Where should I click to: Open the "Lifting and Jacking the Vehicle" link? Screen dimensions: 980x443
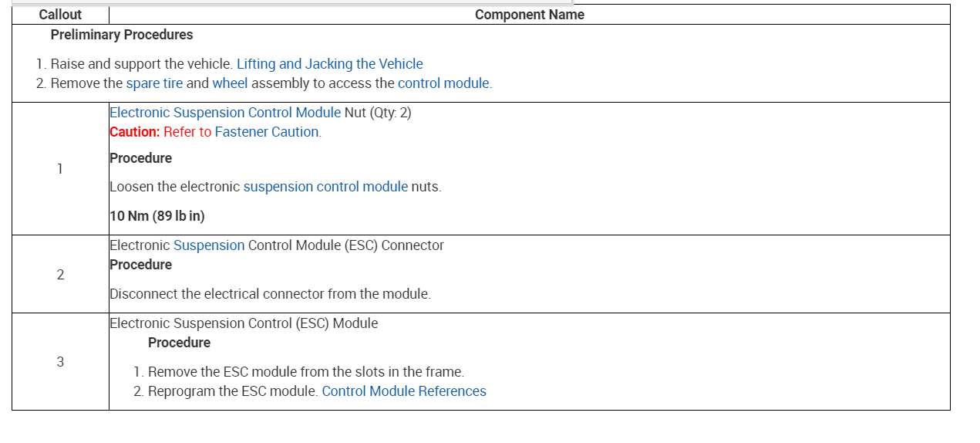point(329,64)
